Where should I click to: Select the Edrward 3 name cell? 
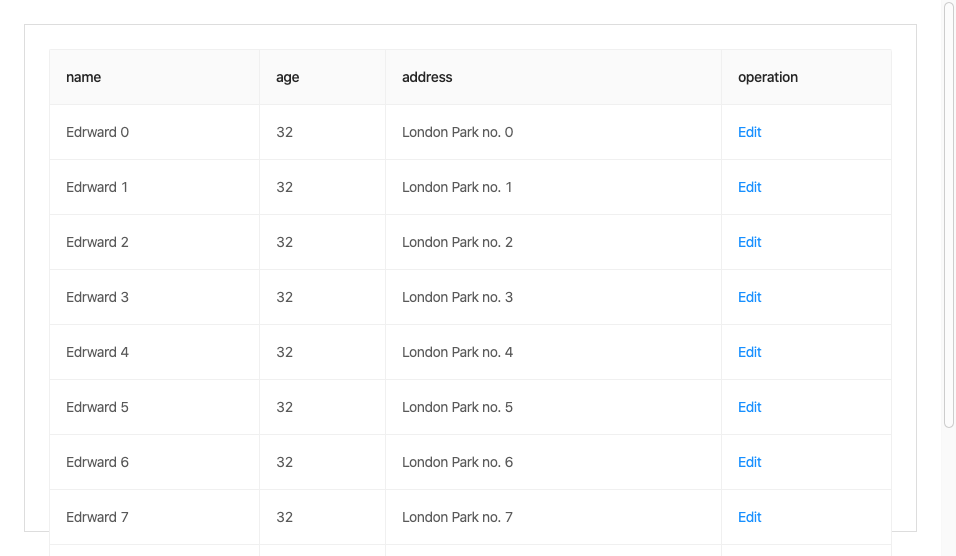[98, 297]
